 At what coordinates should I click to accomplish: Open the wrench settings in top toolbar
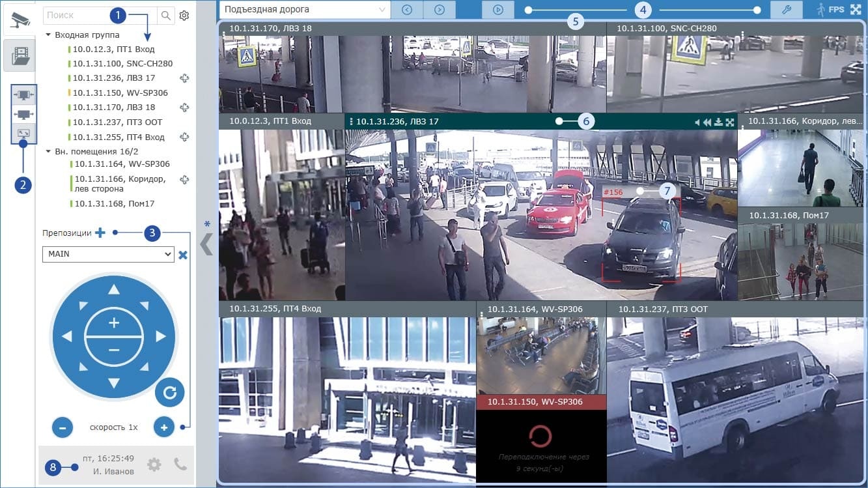pyautogui.click(x=786, y=10)
